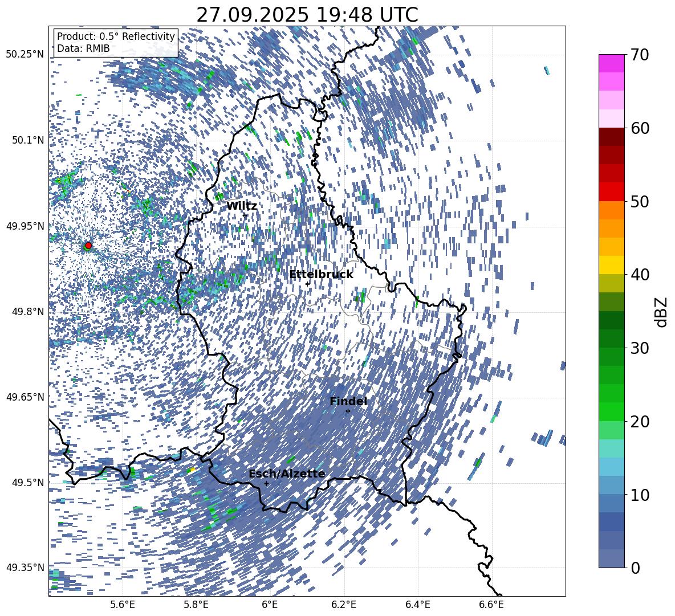675x616 pixels.
Task: Click the 6.6°E longitude tick label
Action: (491, 605)
